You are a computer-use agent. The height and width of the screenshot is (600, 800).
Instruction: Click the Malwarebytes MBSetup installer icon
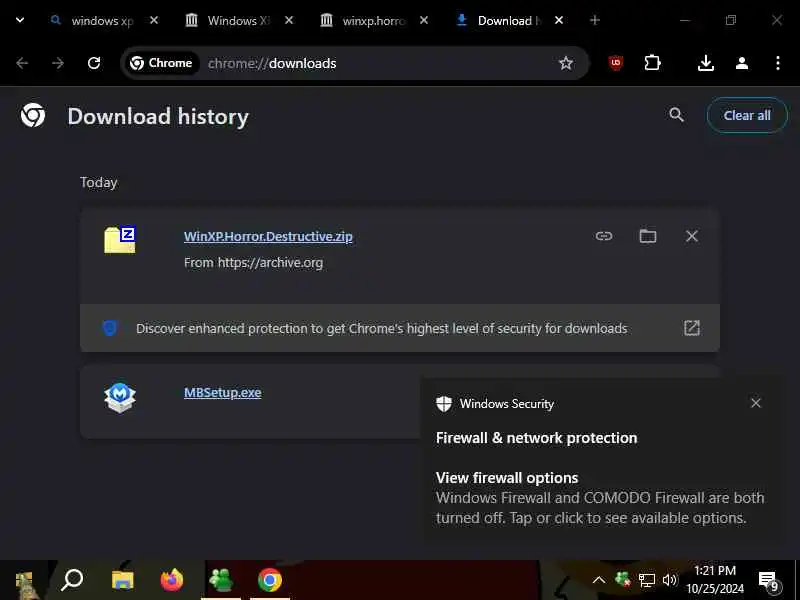coord(120,397)
